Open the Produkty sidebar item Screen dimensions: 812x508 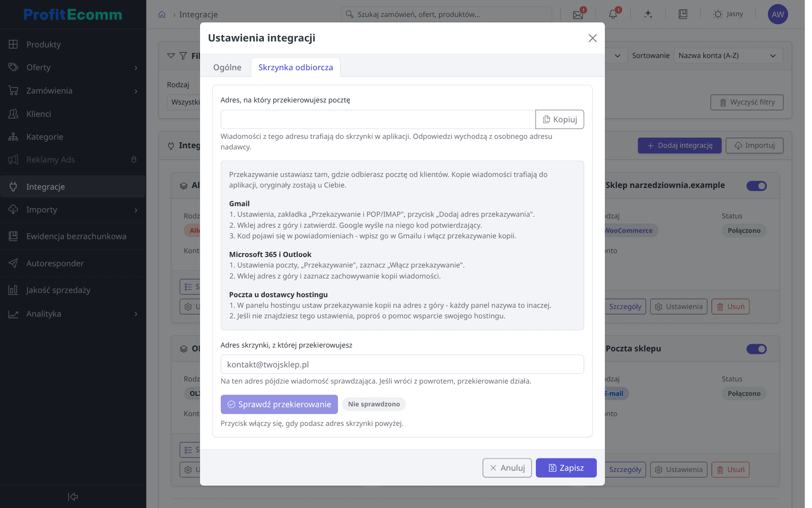coord(73,44)
